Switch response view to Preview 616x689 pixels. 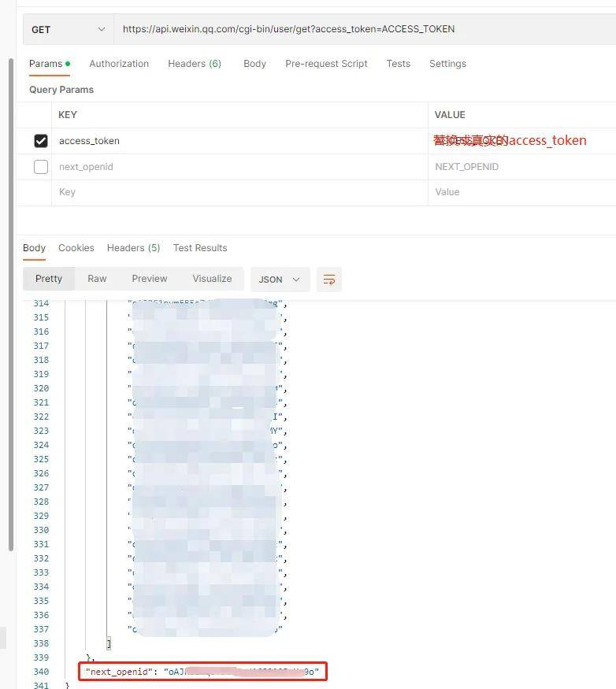[x=150, y=279]
